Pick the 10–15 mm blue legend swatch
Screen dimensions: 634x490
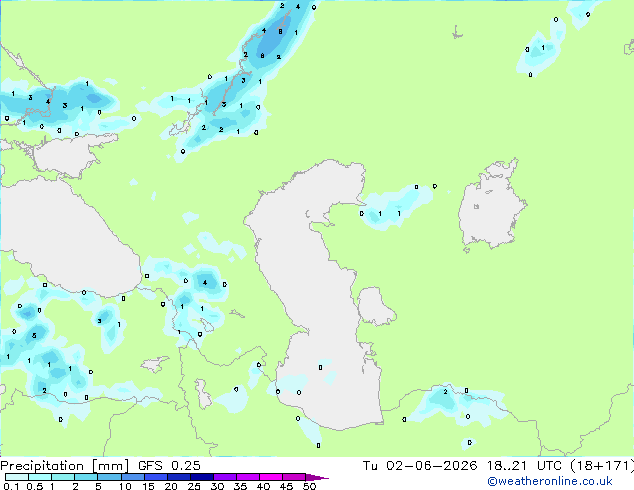click(x=133, y=477)
